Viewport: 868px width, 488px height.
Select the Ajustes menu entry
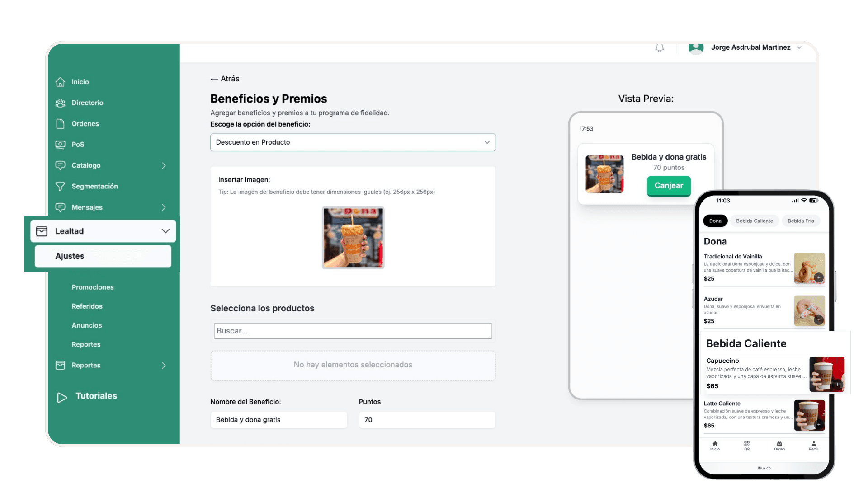(70, 256)
